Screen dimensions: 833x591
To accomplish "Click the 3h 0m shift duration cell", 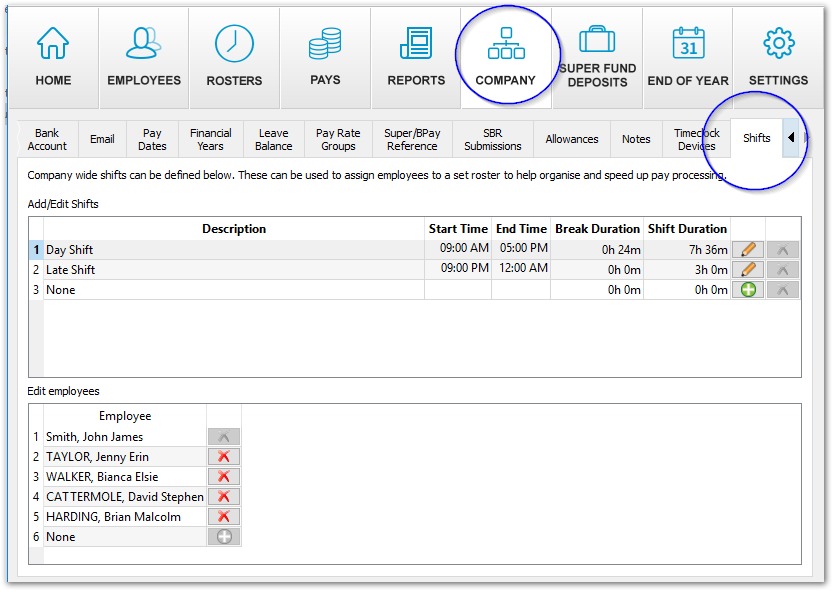I will tap(687, 270).
